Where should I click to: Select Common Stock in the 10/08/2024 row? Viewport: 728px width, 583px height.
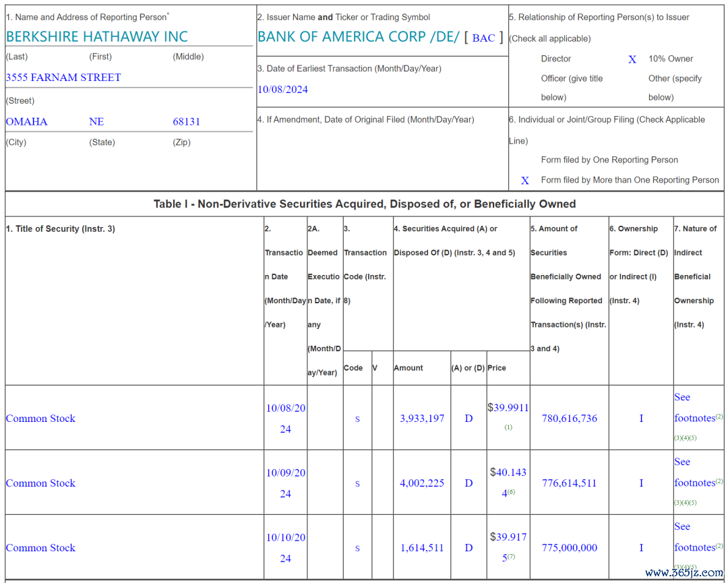pyautogui.click(x=40, y=419)
